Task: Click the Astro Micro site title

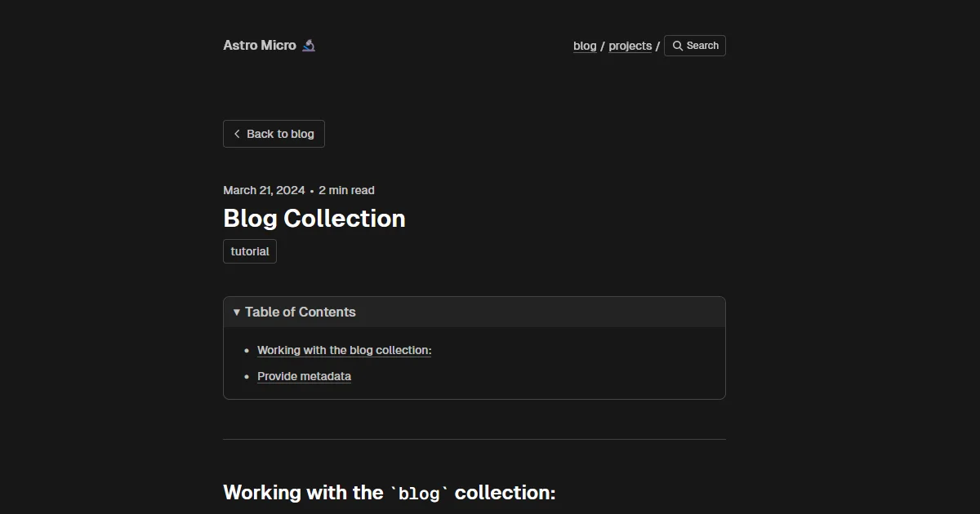Action: [261, 45]
